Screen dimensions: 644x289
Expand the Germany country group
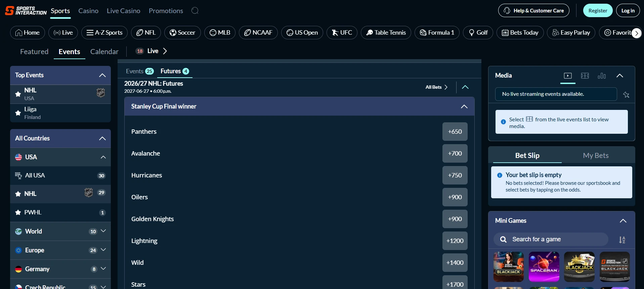[103, 269]
